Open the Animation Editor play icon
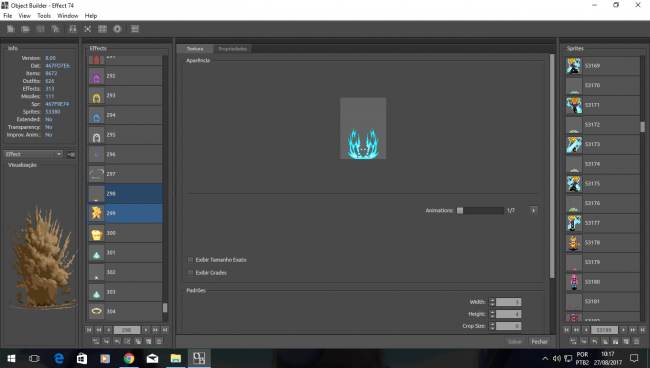The image size is (650, 368). coord(117,29)
